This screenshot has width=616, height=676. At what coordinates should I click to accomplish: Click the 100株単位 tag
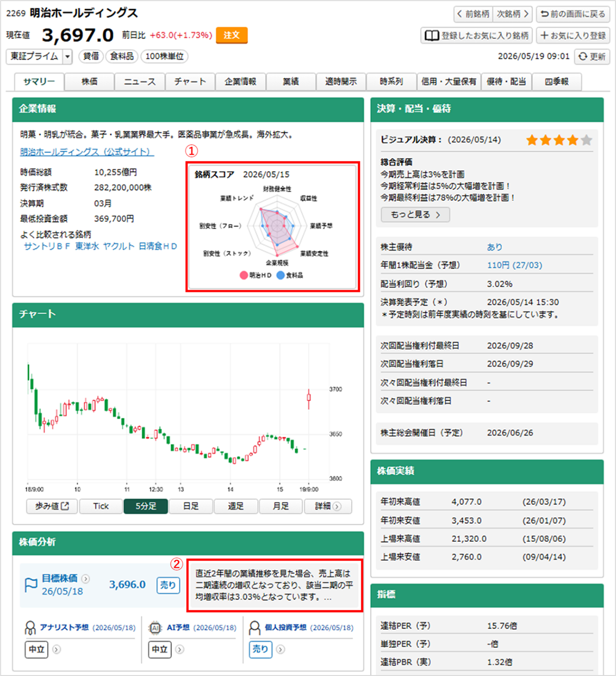164,57
